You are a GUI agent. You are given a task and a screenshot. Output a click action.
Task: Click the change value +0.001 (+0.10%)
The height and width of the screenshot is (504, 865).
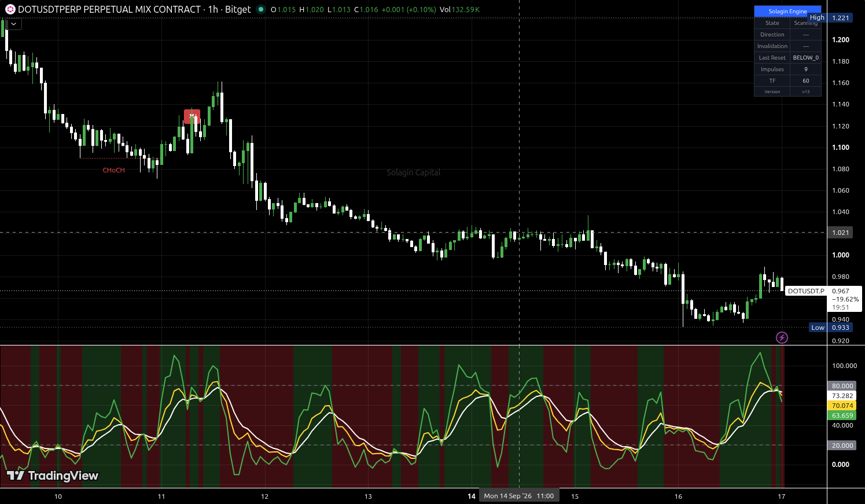409,10
